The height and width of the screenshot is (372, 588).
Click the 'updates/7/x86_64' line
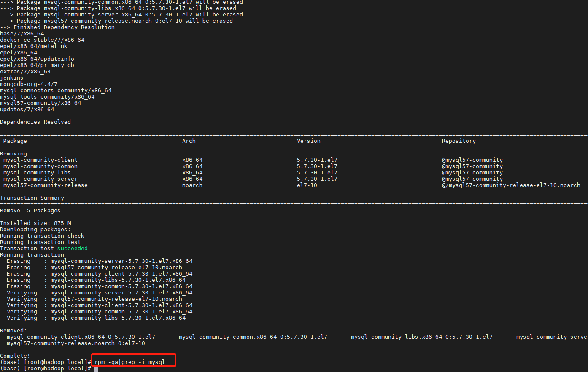[27, 109]
